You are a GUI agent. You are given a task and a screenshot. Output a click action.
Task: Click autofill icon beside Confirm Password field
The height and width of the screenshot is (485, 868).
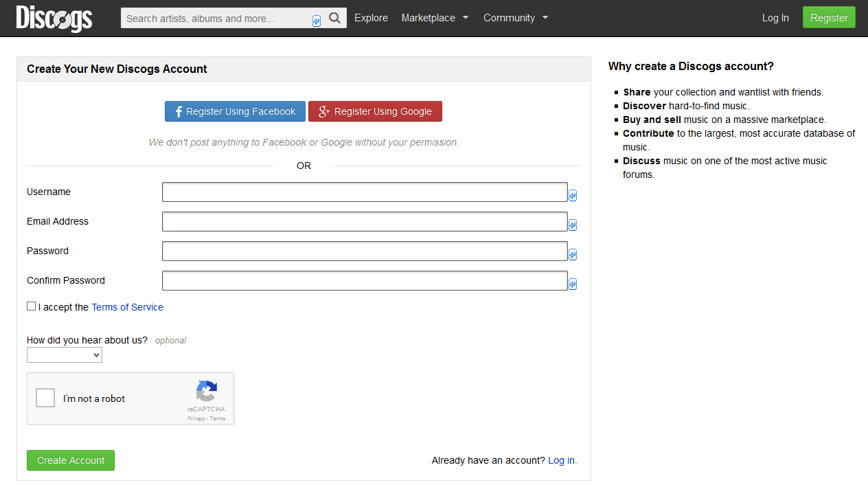coord(573,284)
